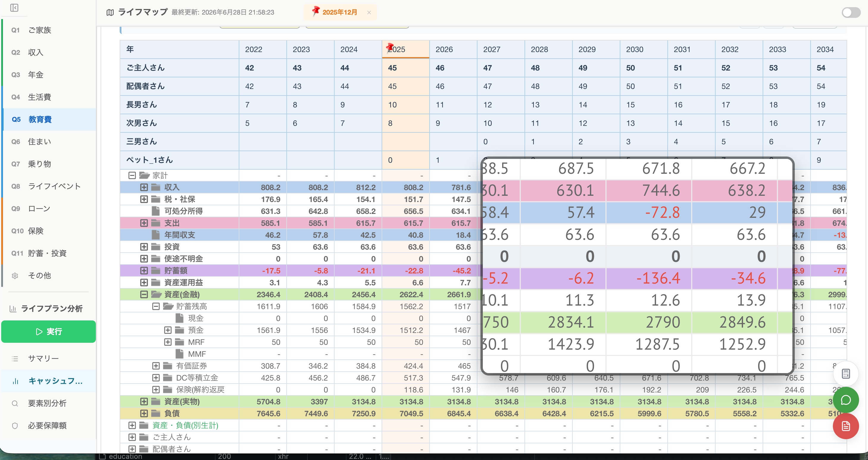Collapse the 家計 tree row
Image resolution: width=868 pixels, height=460 pixels.
click(x=132, y=176)
